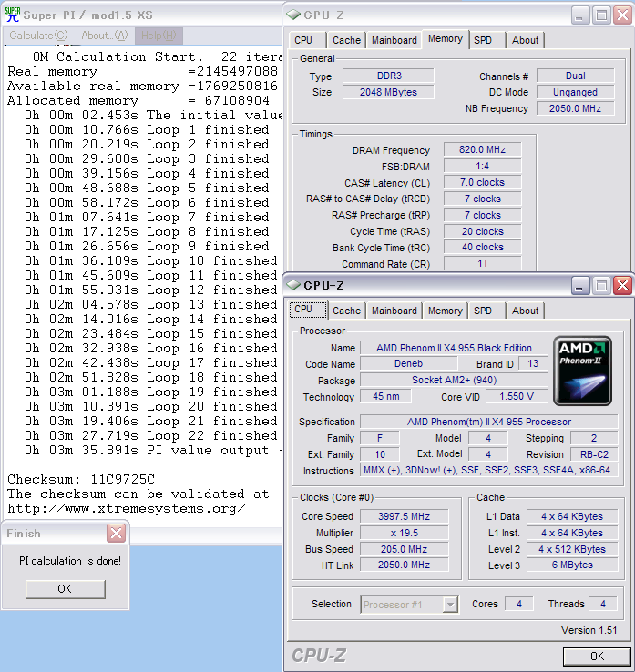Click the Checksum: 11C9725C line in Super PI
635x672 pixels.
(x=81, y=479)
